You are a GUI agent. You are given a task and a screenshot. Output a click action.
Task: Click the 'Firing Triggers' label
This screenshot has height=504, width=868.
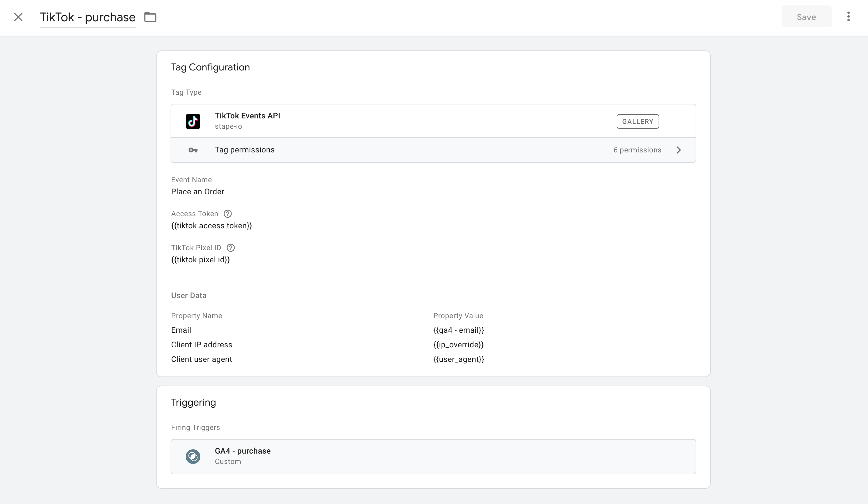click(196, 427)
